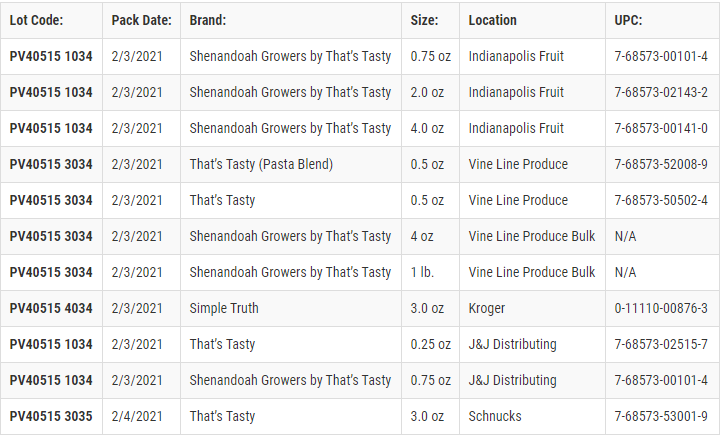Click the Schnucks location cell
The height and width of the screenshot is (435, 720).
(x=494, y=416)
